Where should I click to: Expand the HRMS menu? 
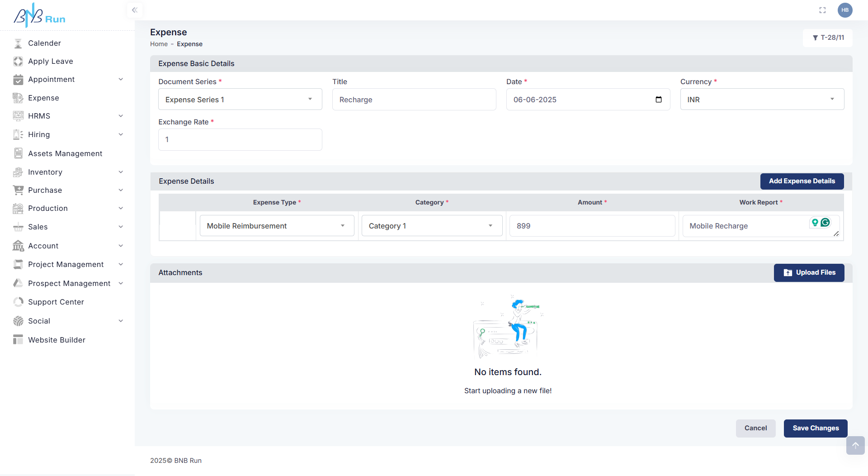(x=68, y=116)
